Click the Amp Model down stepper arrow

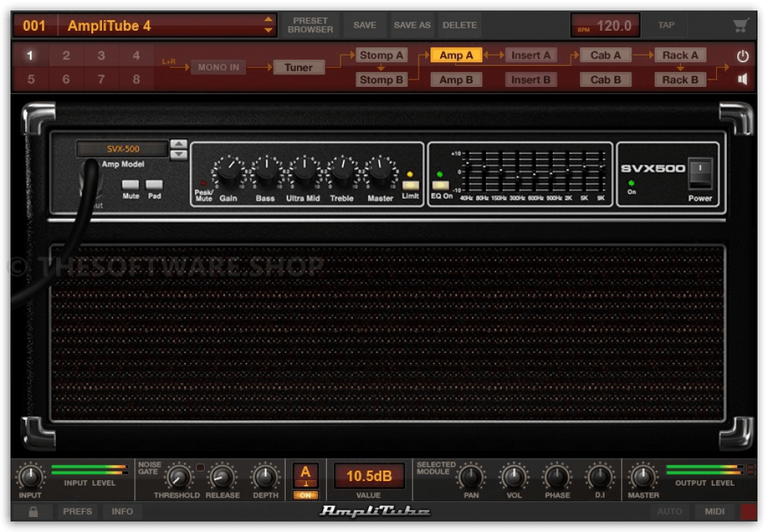[x=180, y=154]
